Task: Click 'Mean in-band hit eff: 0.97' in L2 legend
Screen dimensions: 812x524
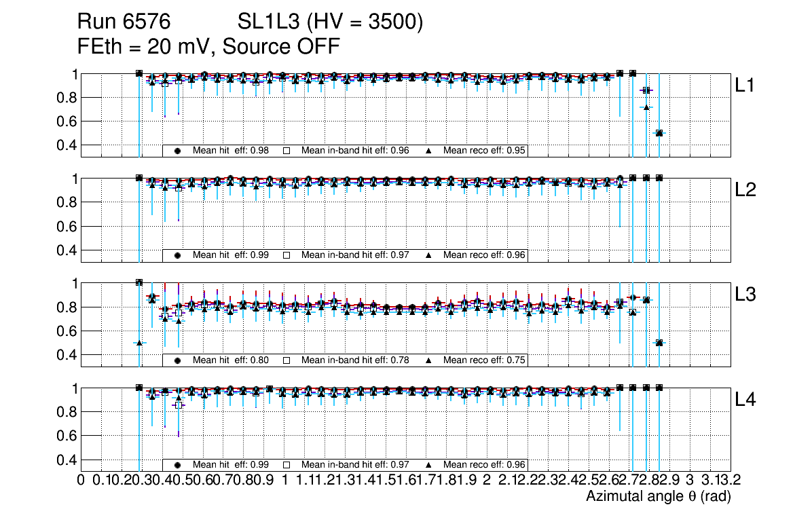Action: [x=355, y=255]
